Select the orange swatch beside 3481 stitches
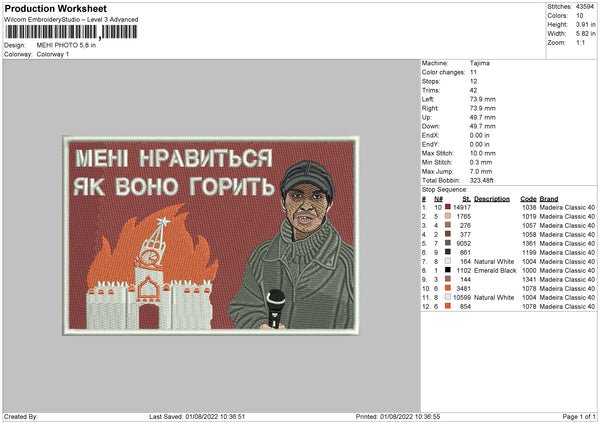600x424 pixels. 448,288
